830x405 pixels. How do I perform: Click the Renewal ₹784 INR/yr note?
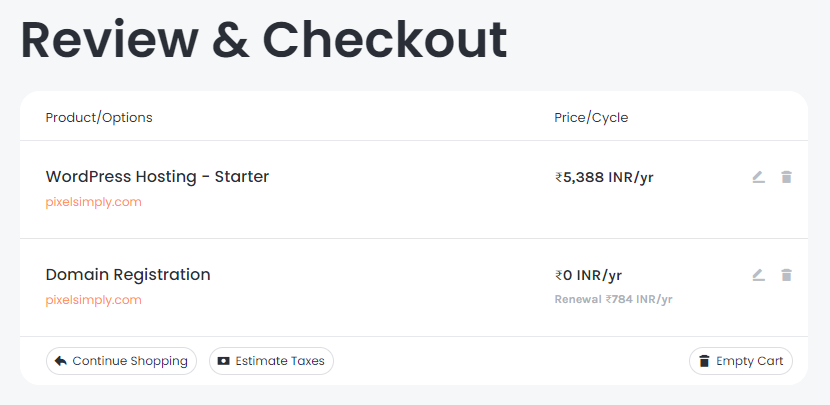pos(614,300)
